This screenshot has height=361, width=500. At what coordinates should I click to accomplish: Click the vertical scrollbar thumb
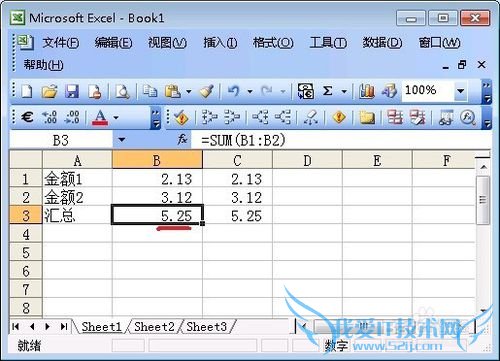click(482, 199)
